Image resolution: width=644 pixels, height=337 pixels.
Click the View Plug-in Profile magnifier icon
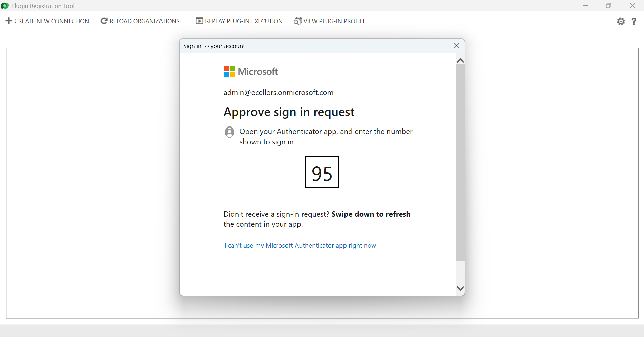[297, 21]
